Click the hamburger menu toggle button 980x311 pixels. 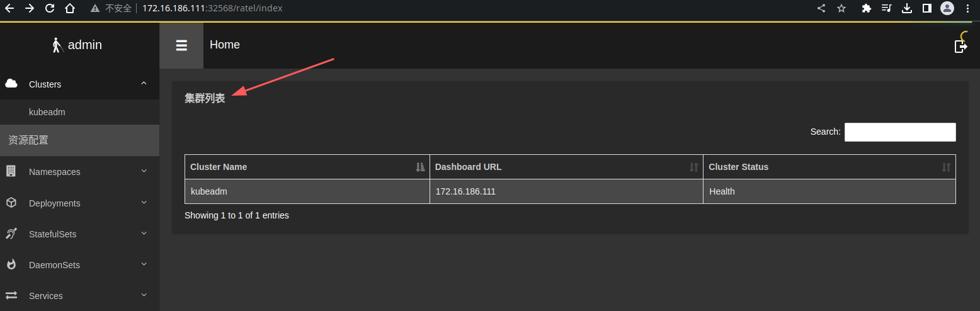[181, 45]
